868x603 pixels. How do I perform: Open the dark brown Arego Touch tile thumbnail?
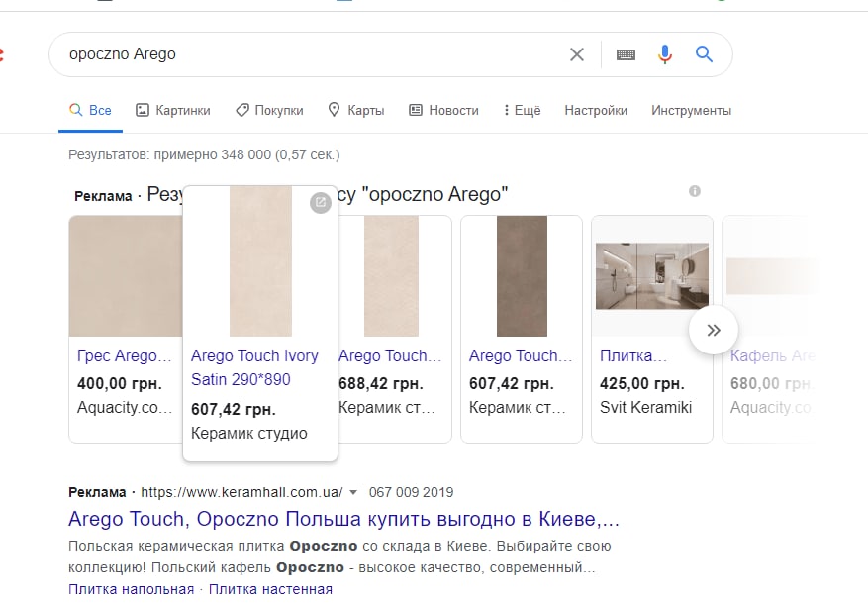click(522, 275)
